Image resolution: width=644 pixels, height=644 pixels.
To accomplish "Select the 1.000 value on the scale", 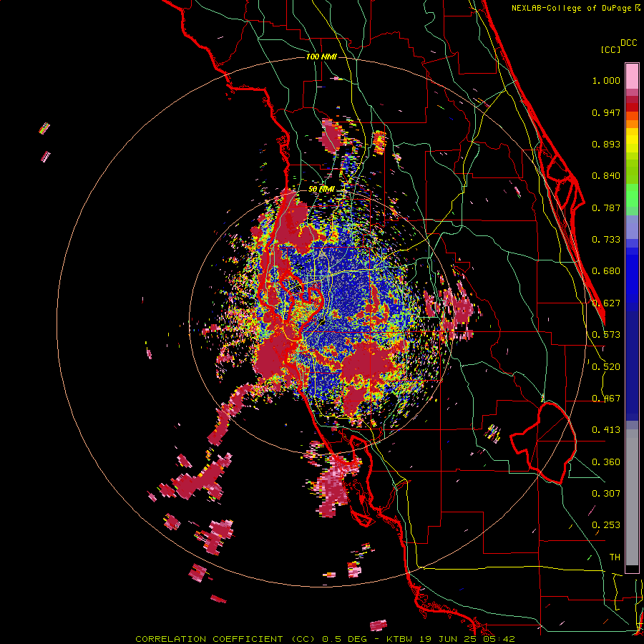I will tap(606, 80).
